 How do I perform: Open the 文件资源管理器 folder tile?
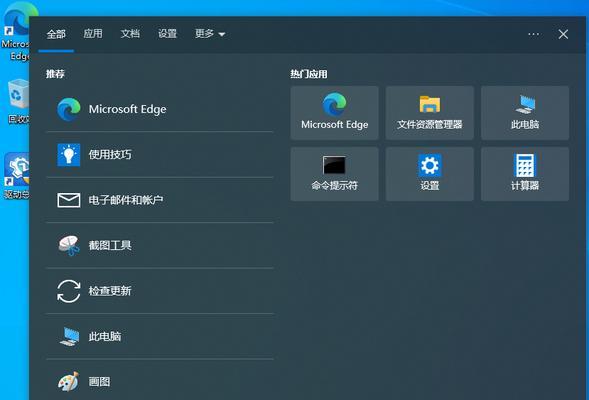pos(430,113)
